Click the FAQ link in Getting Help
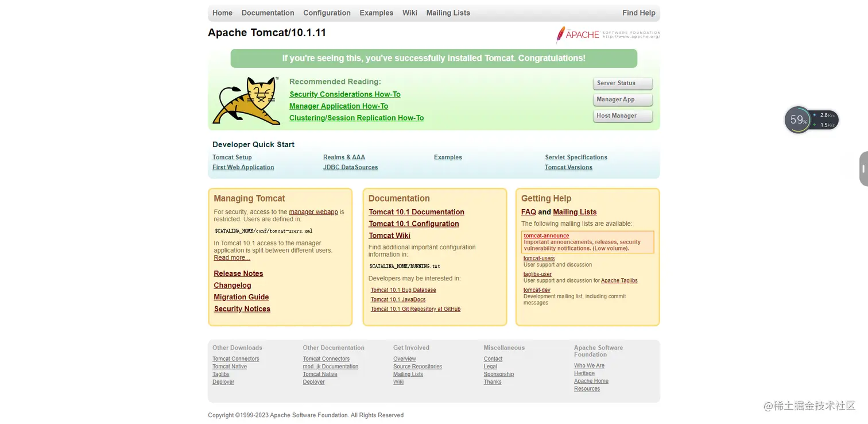This screenshot has width=868, height=424. coord(528,212)
